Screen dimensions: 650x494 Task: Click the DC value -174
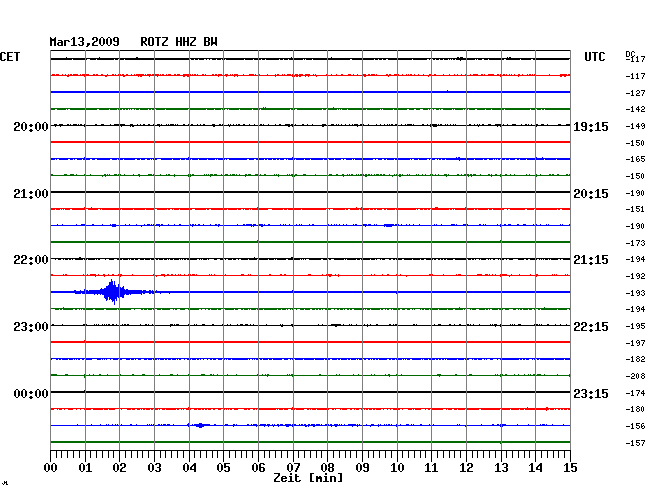pyautogui.click(x=635, y=393)
